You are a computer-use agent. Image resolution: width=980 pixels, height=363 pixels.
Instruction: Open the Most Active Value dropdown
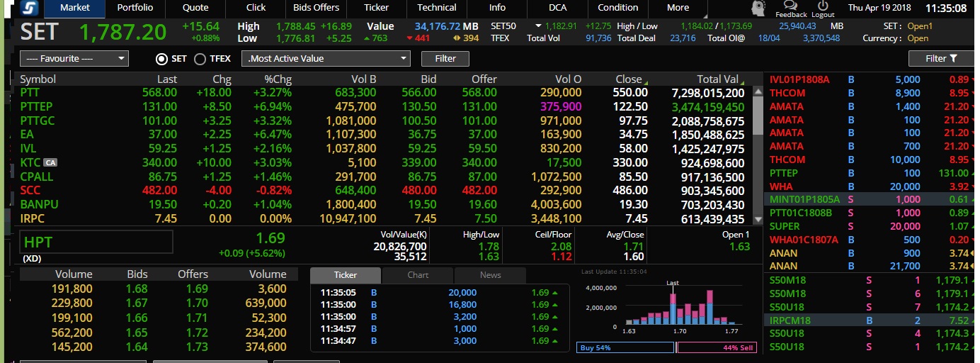pos(326,59)
